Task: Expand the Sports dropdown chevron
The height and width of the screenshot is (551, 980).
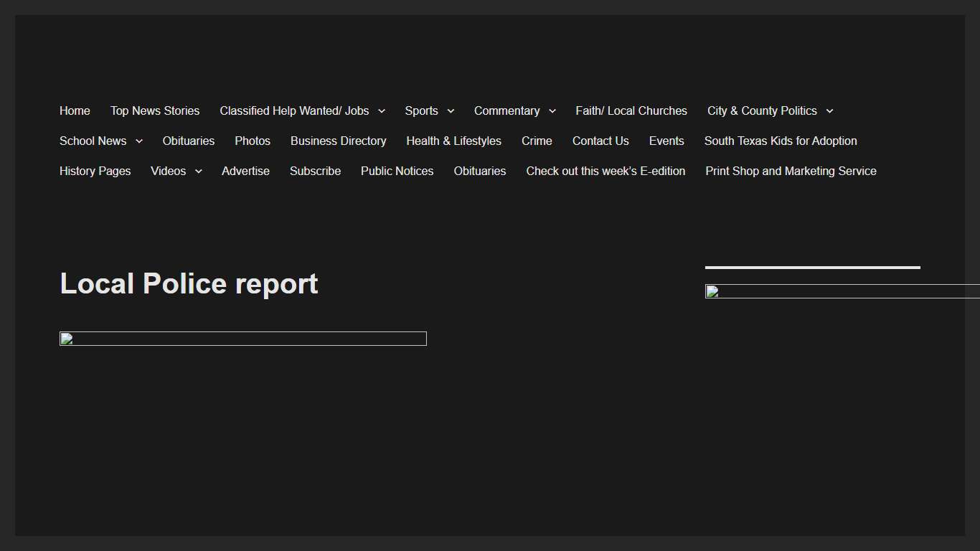Action: [451, 111]
